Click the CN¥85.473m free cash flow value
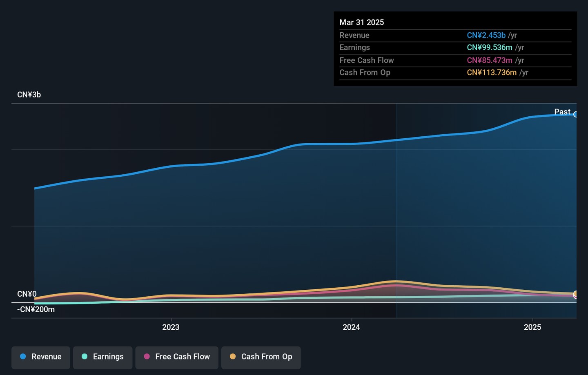 tap(489, 60)
